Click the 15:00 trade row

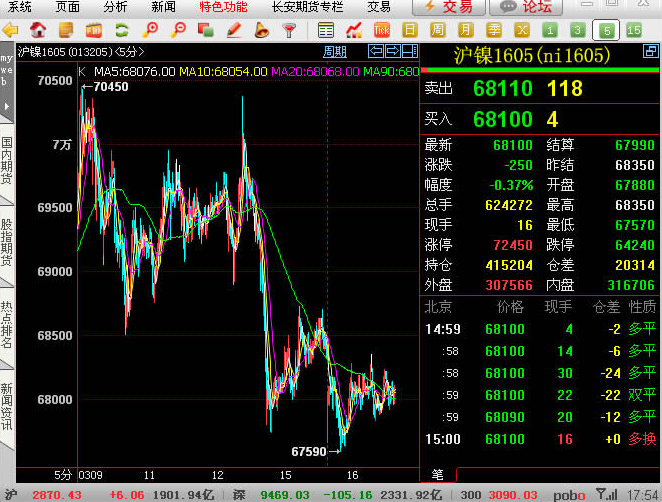540,439
